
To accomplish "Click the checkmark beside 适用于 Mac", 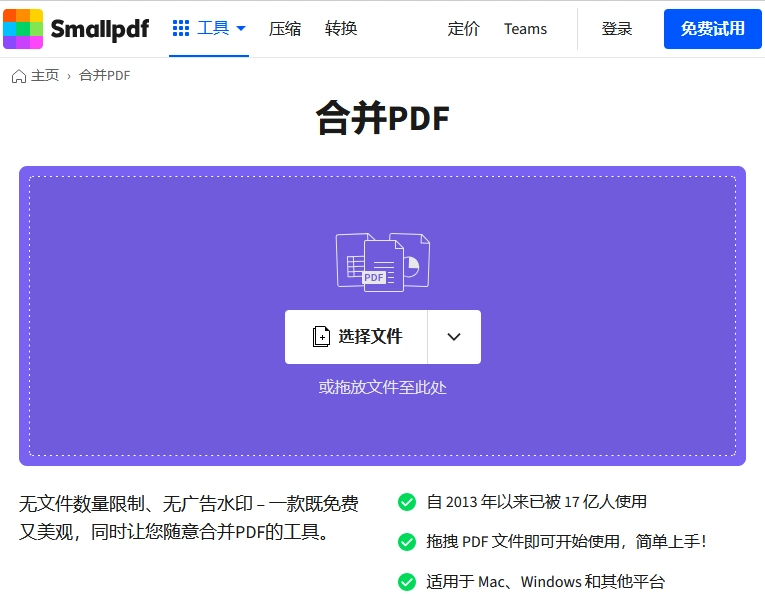I will [x=406, y=582].
